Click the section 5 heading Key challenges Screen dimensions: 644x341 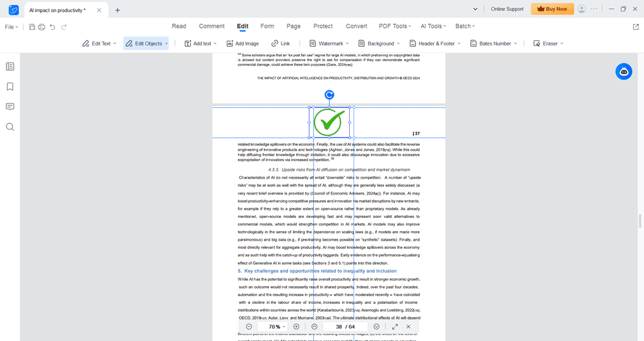317,271
